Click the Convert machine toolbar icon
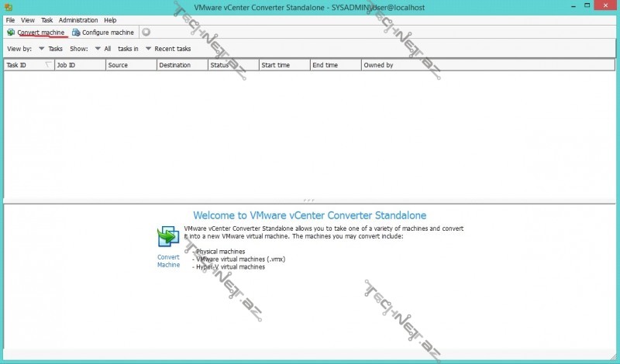Screen dimensions: 620x364 11,33
